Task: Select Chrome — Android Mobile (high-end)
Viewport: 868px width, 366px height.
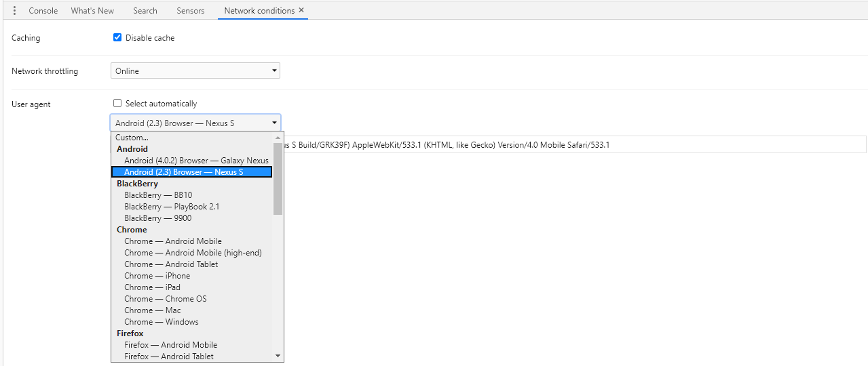Action: pyautogui.click(x=192, y=253)
